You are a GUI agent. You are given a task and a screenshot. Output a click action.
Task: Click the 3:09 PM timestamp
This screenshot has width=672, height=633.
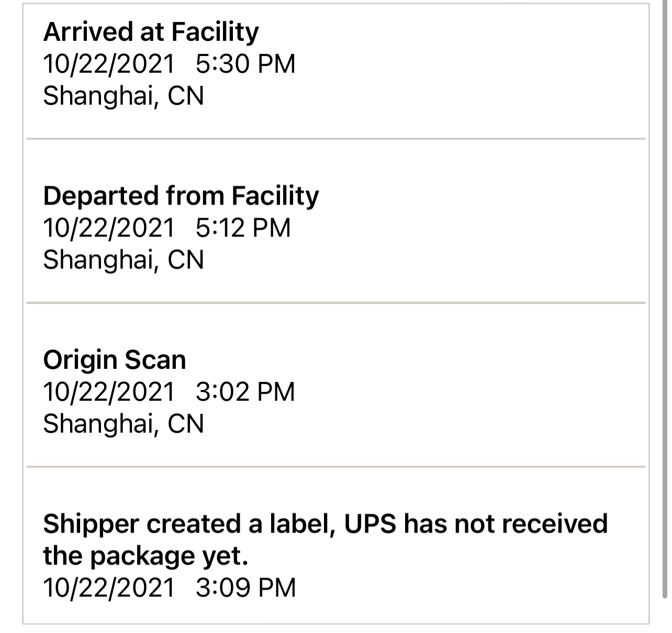tap(245, 587)
